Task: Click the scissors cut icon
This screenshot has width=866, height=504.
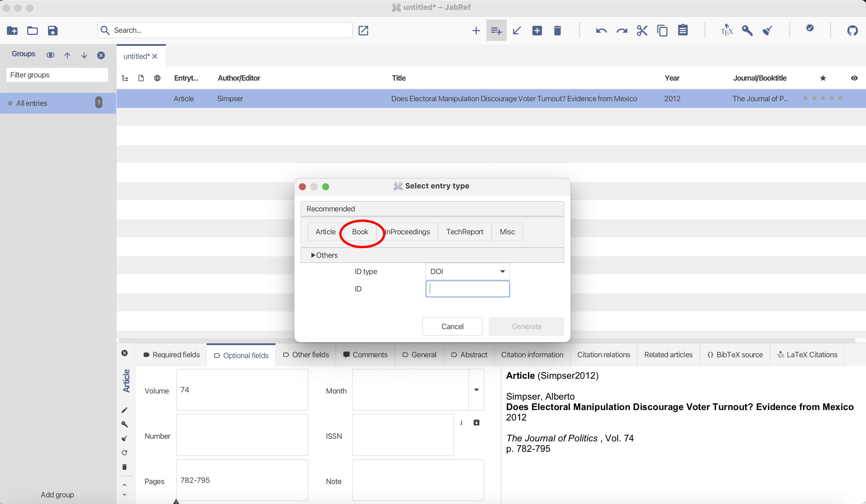Action: 642,30
